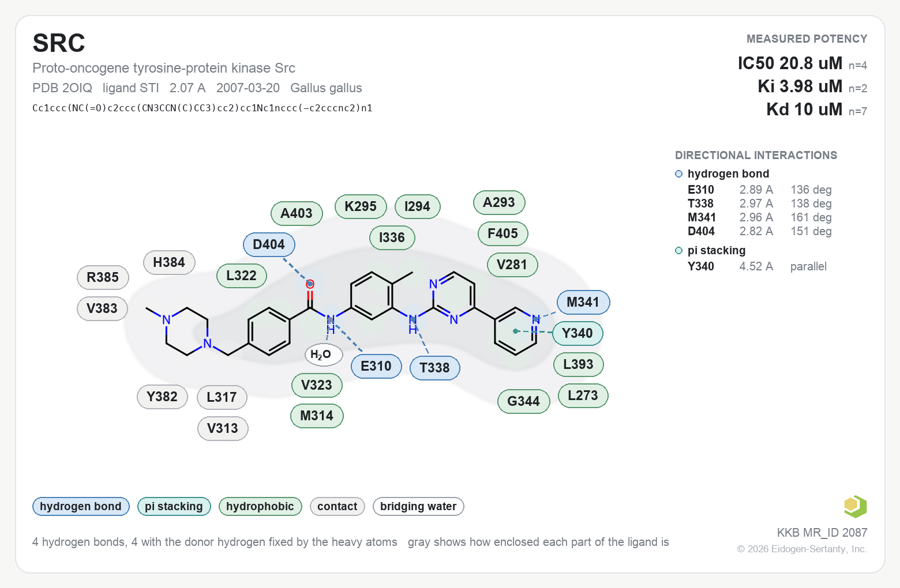
Task: Click residue label G344
Action: tap(524, 401)
